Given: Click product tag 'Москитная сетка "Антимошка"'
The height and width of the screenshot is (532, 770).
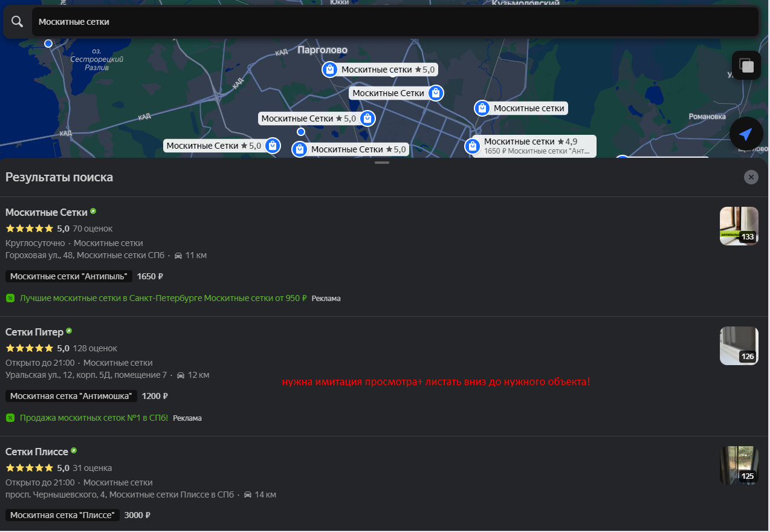Looking at the screenshot, I should [x=71, y=396].
